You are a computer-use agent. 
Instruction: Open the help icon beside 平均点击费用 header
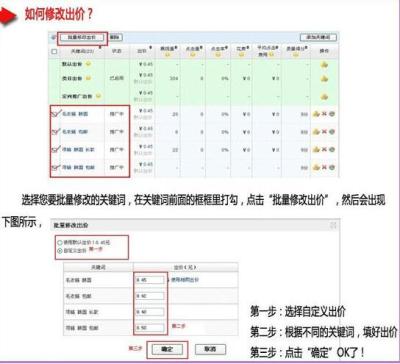coord(271,55)
